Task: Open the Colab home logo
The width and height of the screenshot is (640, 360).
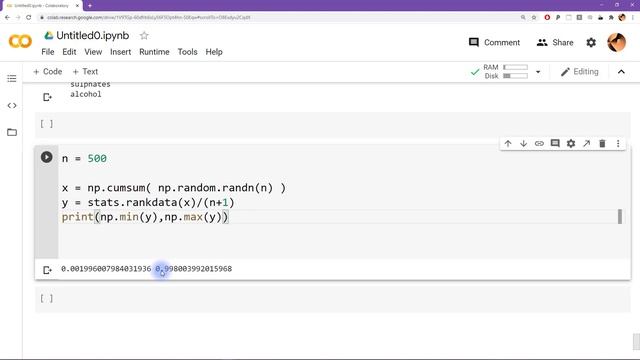Action: coord(20,41)
